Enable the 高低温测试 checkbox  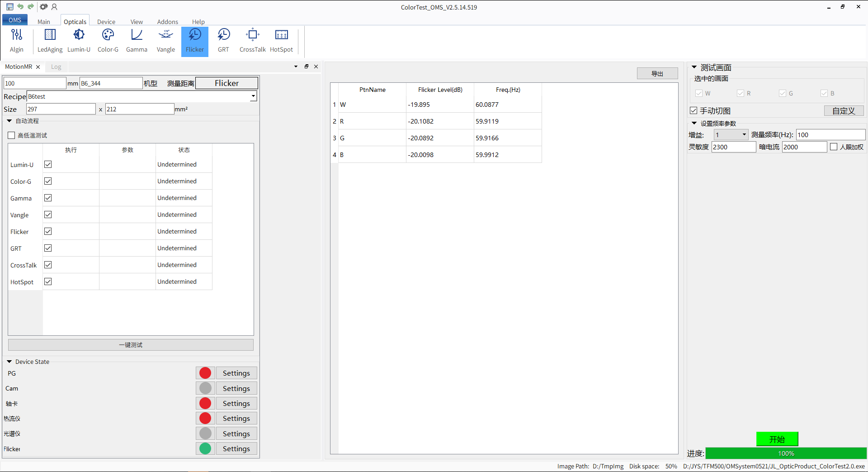pos(12,135)
